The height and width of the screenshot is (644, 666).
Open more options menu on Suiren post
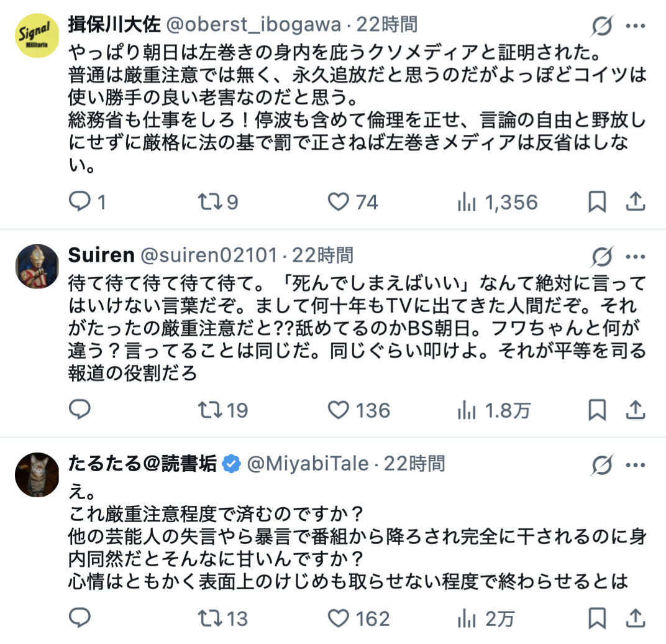(634, 257)
